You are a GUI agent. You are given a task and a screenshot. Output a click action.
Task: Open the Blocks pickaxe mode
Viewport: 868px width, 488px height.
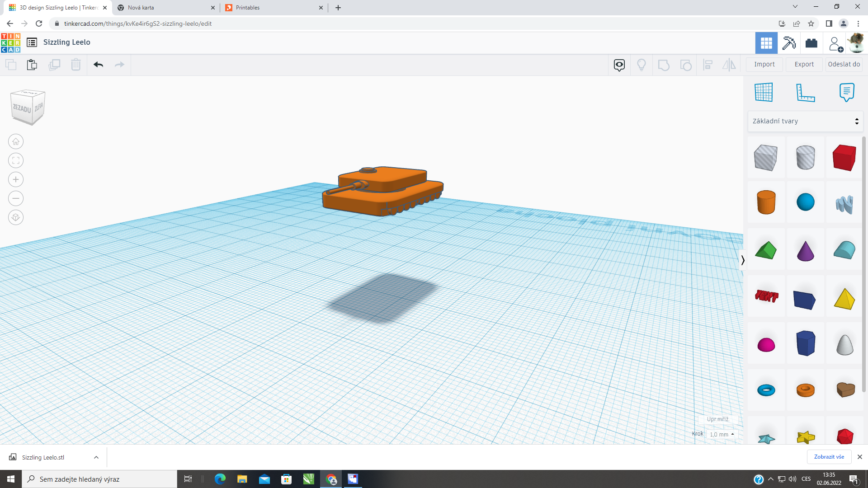point(789,43)
